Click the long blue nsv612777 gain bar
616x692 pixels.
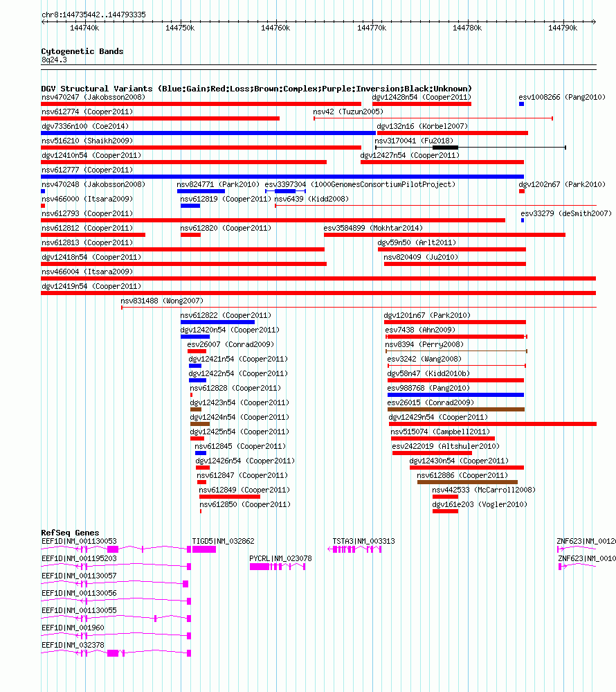point(282,177)
